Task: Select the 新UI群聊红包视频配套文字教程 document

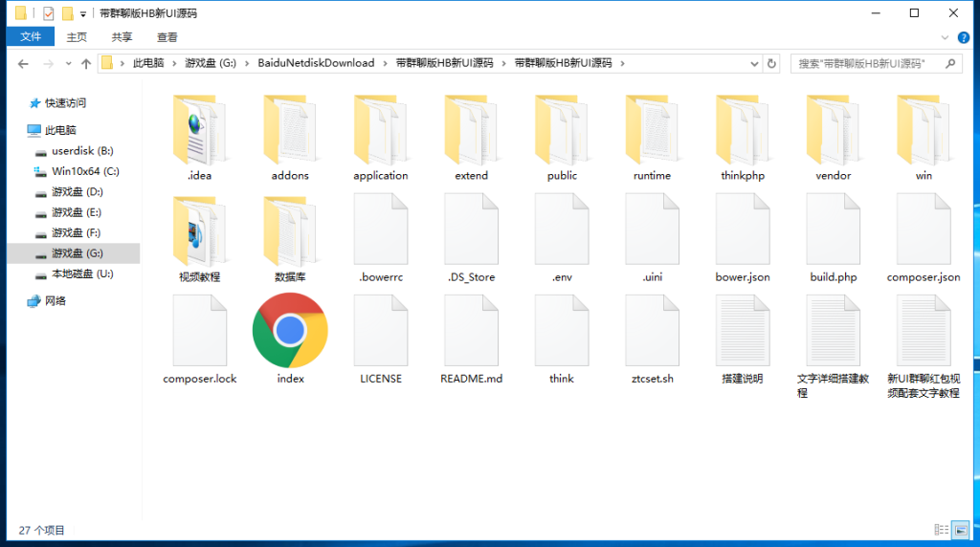Action: pyautogui.click(x=924, y=347)
